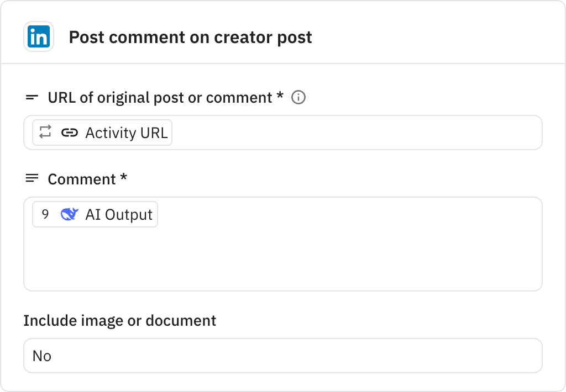Click the field-type icon before the Comment label
This screenshot has width=566, height=392.
pos(32,178)
